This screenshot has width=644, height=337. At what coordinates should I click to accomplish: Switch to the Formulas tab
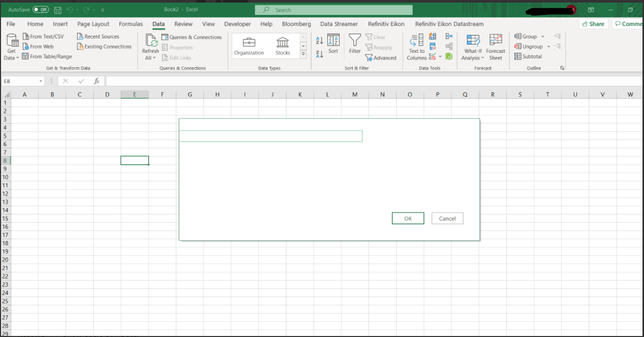click(x=131, y=24)
